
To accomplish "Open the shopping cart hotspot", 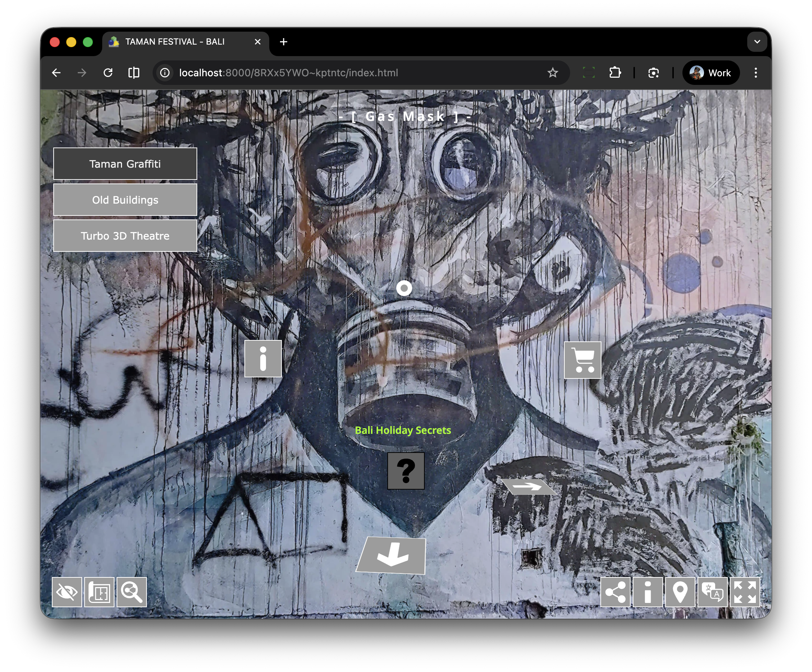I will [x=582, y=360].
